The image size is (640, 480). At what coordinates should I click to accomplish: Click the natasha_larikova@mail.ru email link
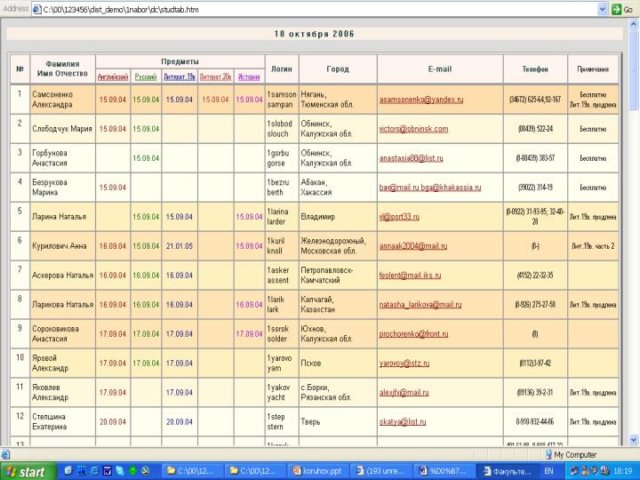click(x=420, y=304)
